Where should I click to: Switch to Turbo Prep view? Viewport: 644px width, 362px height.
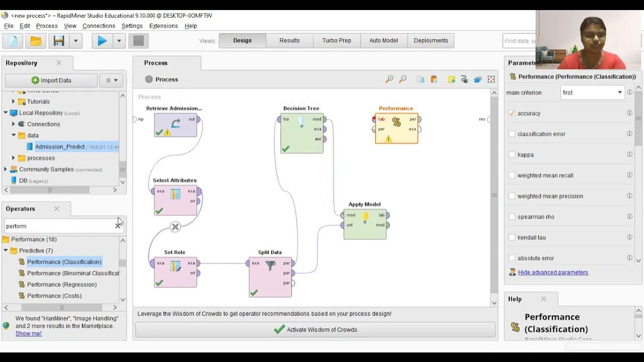click(x=337, y=41)
